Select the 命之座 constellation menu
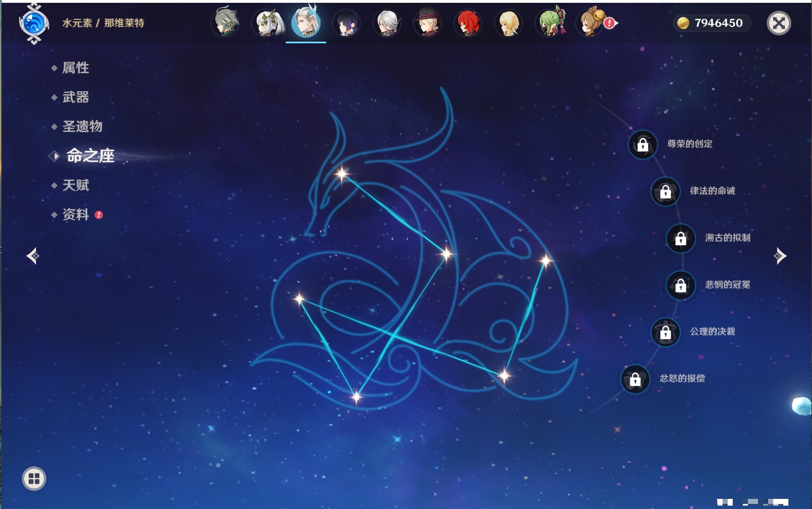812x509 pixels. click(90, 156)
